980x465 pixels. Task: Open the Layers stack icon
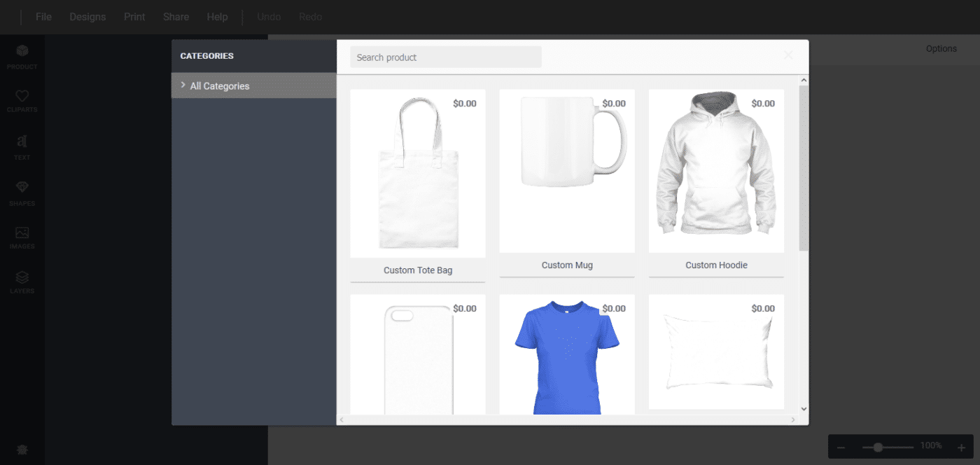point(22,277)
